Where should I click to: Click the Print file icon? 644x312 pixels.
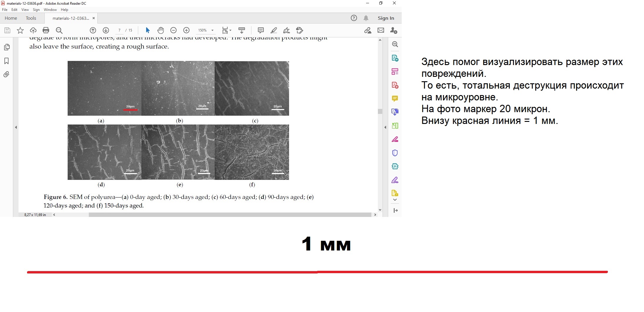46,30
